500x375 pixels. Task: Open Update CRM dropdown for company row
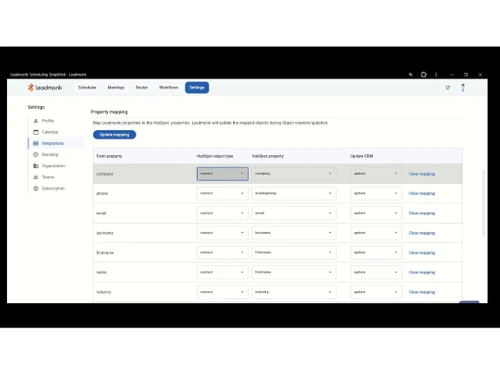pos(376,174)
